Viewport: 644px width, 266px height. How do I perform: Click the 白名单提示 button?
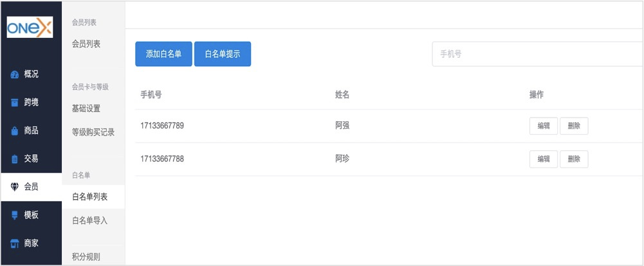pos(222,54)
